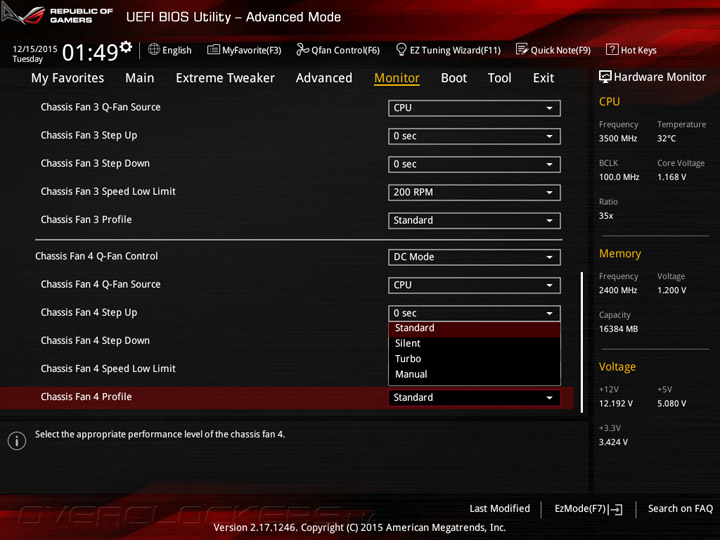
Task: Click the Chassis Fan 4 Q-Fan Source label
Action: pyautogui.click(x=101, y=284)
